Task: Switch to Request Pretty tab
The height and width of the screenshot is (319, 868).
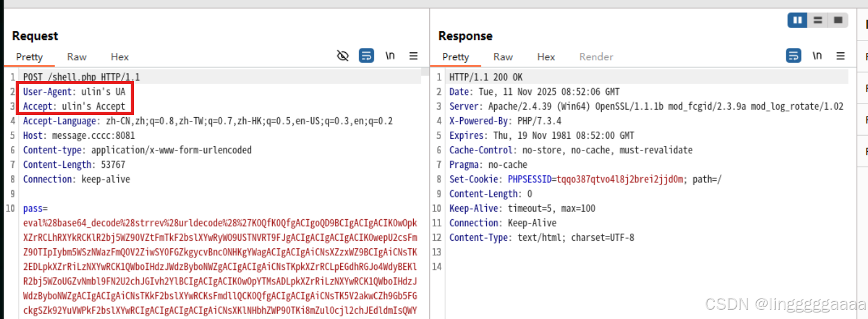Action: click(x=29, y=57)
